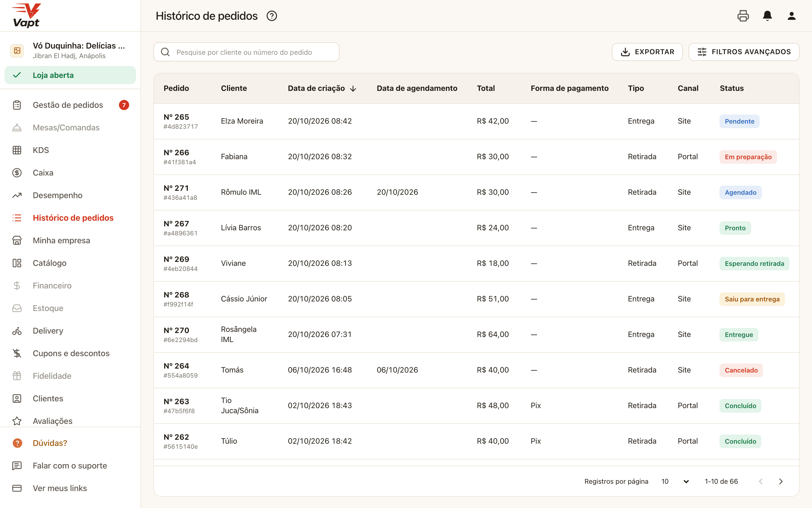The height and width of the screenshot is (508, 812).
Task: Click the Cupons e descontos icon
Action: pos(17,353)
